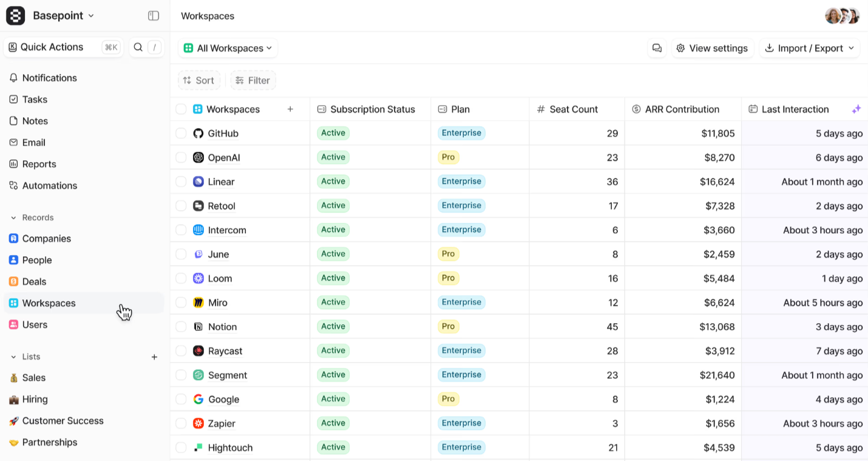Check the OpenAI row checkbox

(x=181, y=157)
